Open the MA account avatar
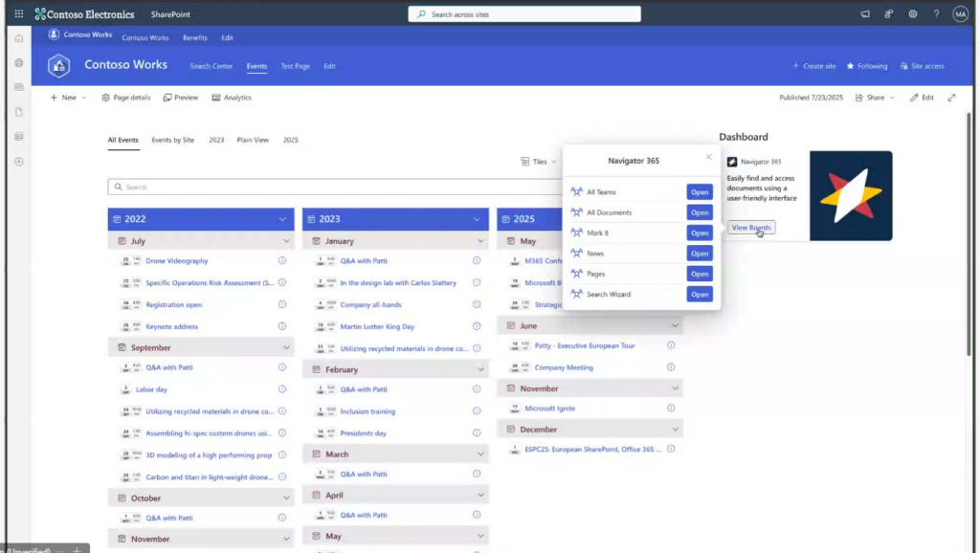The image size is (980, 553). click(x=960, y=13)
